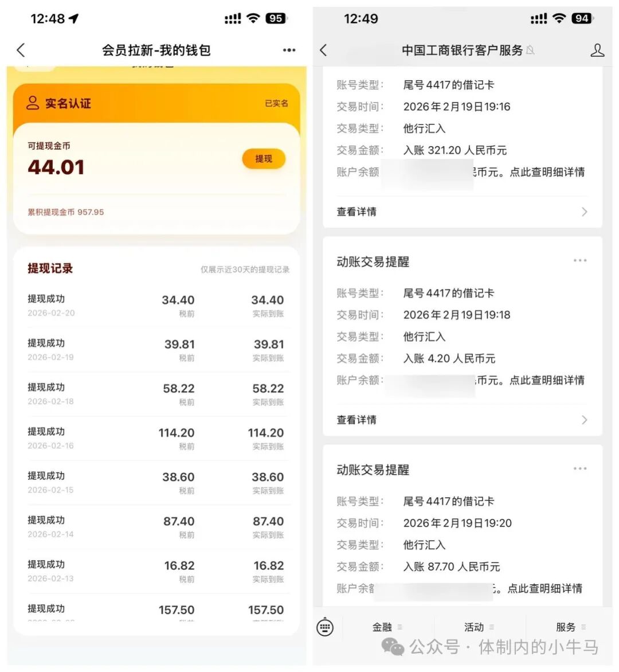This screenshot has height=672, width=619.
Task: Select the 2026-02-13 withdrawal record
Action: [x=156, y=571]
